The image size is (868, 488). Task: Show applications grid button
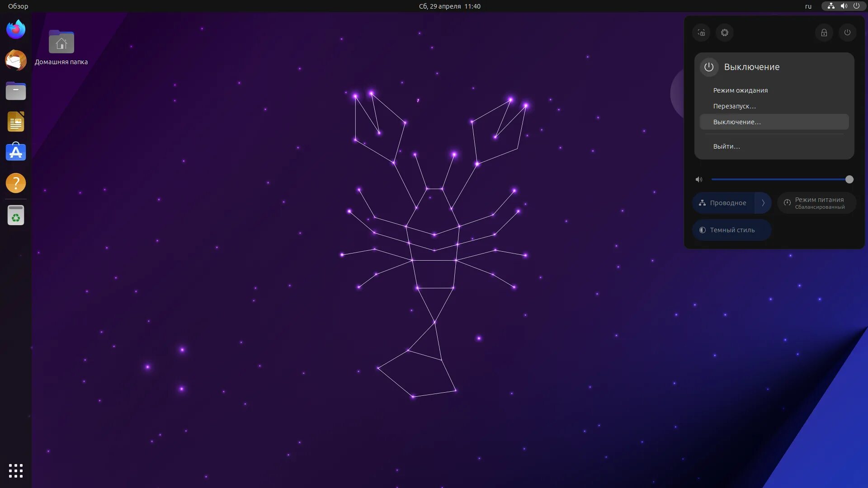click(x=16, y=471)
